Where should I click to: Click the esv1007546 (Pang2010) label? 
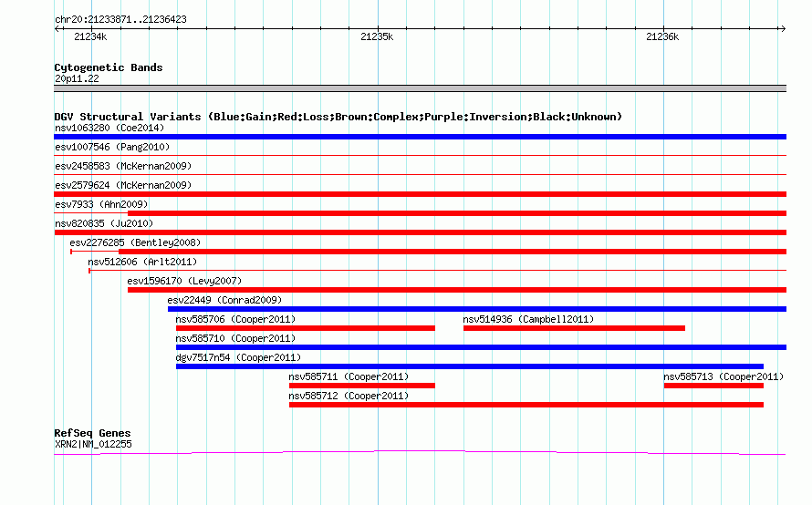point(112,147)
